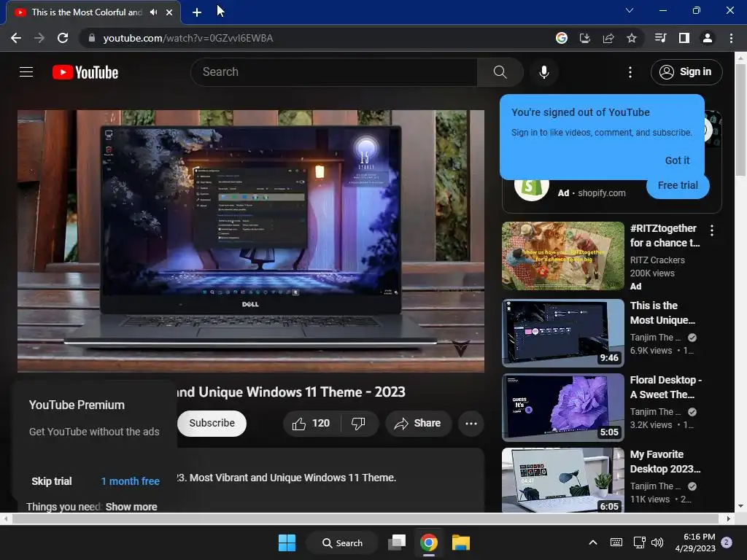Click Skip trial in Premium popup
The height and width of the screenshot is (560, 747).
pos(52,481)
